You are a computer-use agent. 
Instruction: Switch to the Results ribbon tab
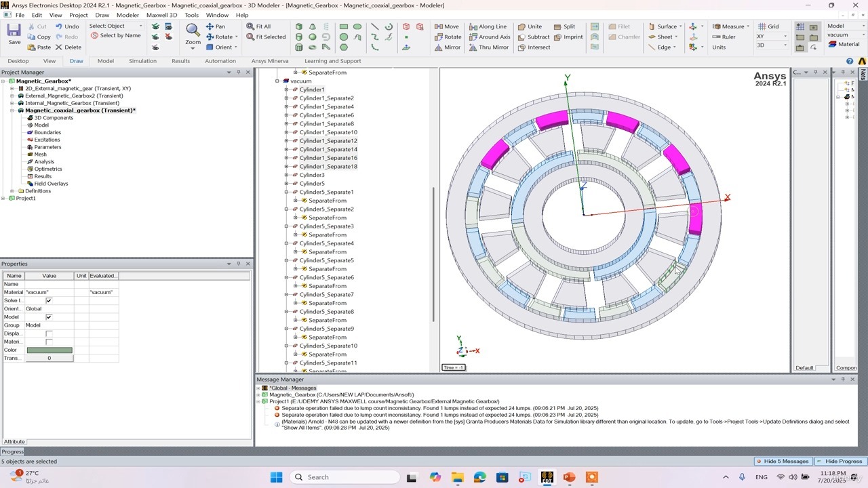180,61
